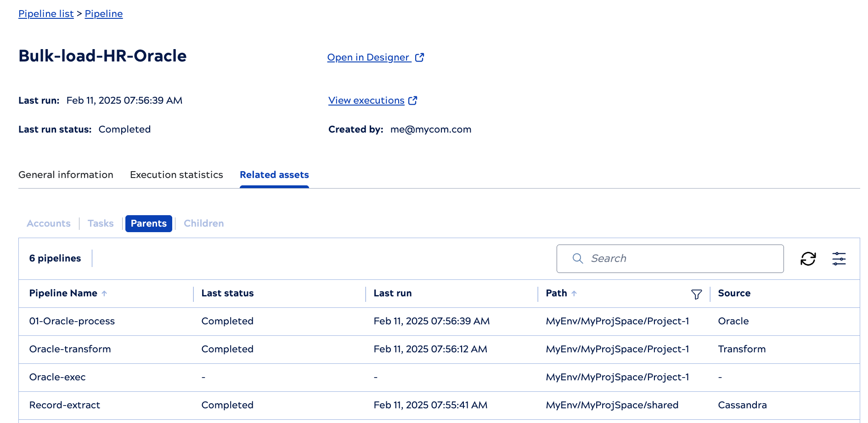
Task: Click the search magnifier icon
Action: (x=577, y=259)
